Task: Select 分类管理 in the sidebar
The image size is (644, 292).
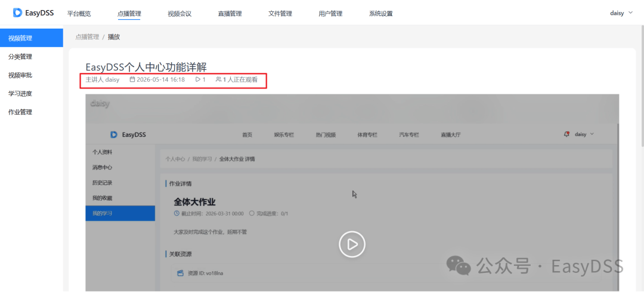Action: coord(31,57)
